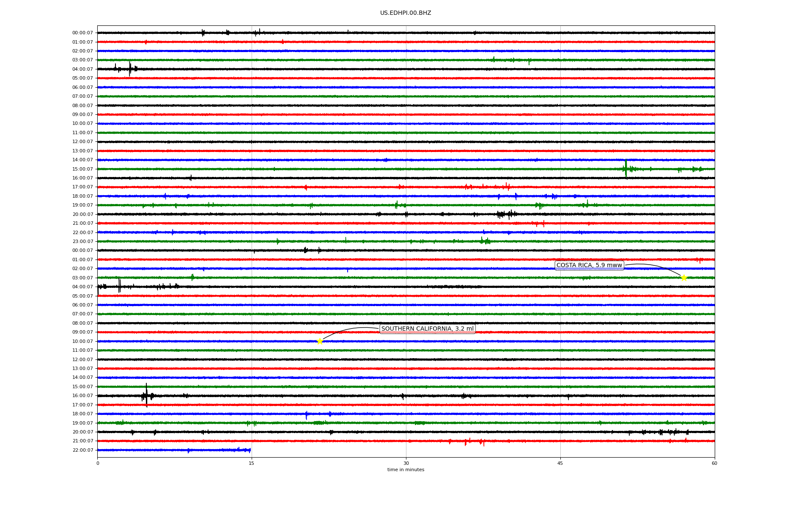Click the large spike on first 04:00:07 trace
812x508 pixels.
tap(130, 69)
